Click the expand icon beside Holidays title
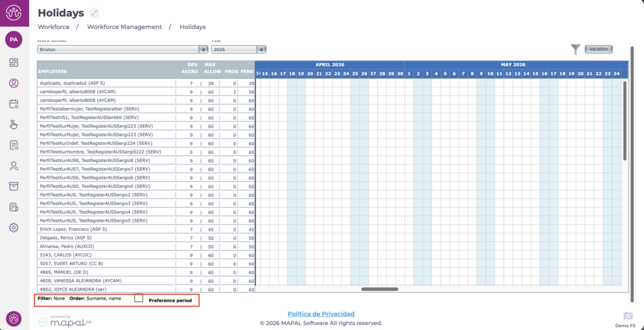Screen dimensions: 644x330 pyautogui.click(x=94, y=13)
